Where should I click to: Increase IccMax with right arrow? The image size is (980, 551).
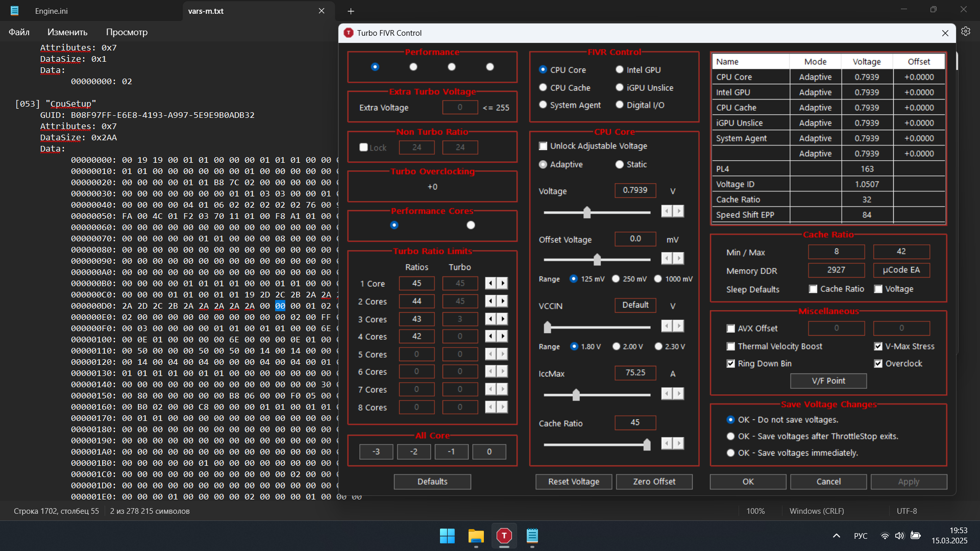pyautogui.click(x=678, y=393)
